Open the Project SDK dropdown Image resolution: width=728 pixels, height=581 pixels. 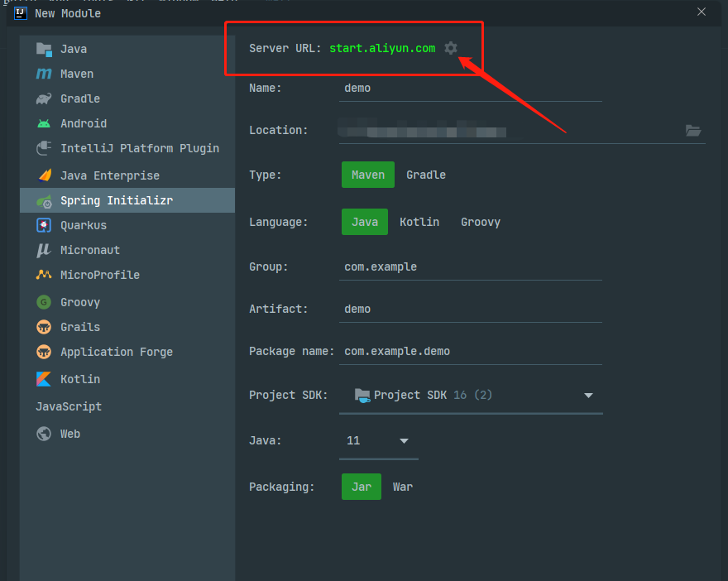(587, 395)
